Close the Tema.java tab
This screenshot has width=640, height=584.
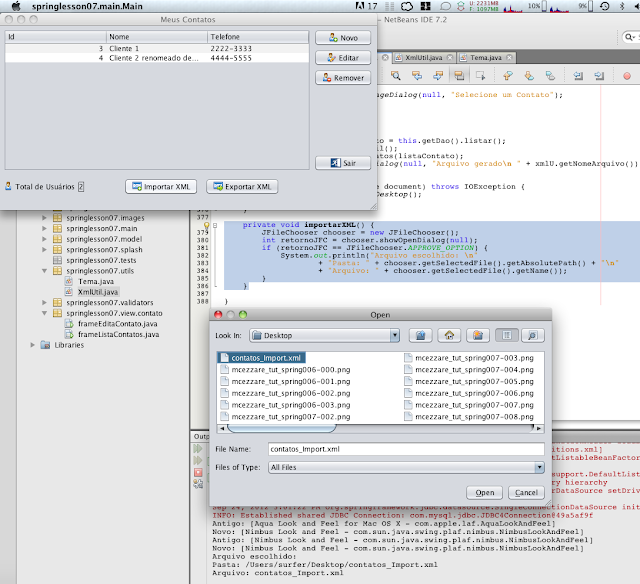pos(509,58)
